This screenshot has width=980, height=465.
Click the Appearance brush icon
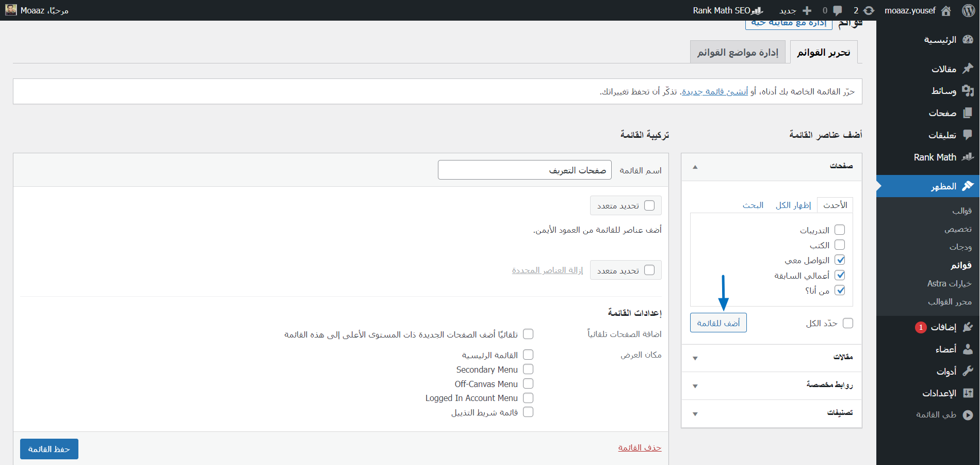tap(968, 186)
